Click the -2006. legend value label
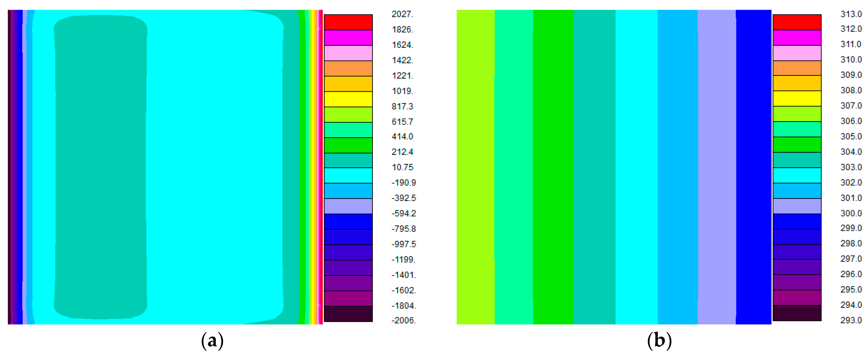 click(403, 320)
